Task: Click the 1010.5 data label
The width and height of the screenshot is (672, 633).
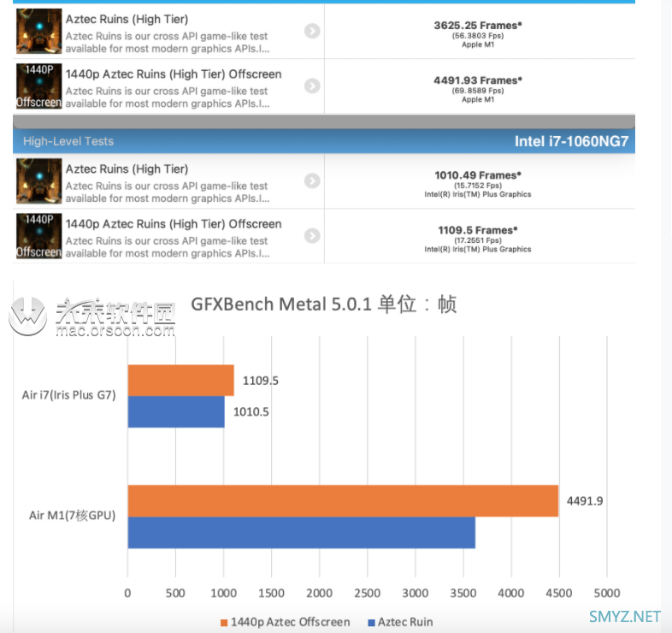Action: pyautogui.click(x=251, y=412)
